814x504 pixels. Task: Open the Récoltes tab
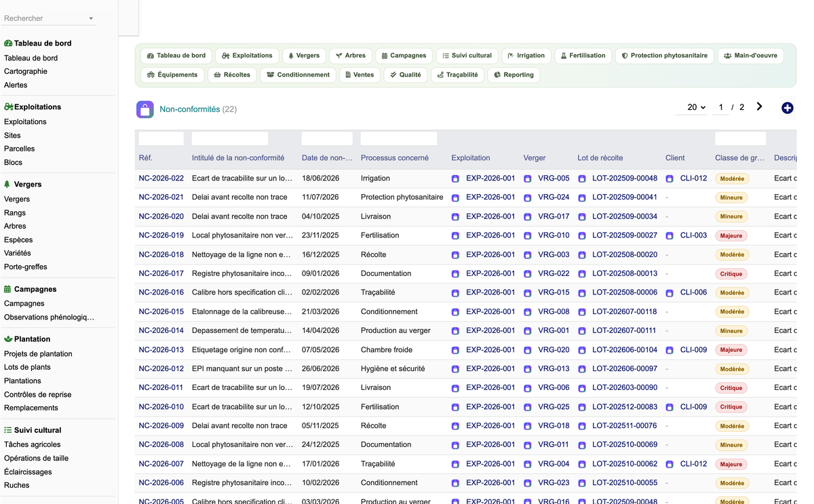232,75
